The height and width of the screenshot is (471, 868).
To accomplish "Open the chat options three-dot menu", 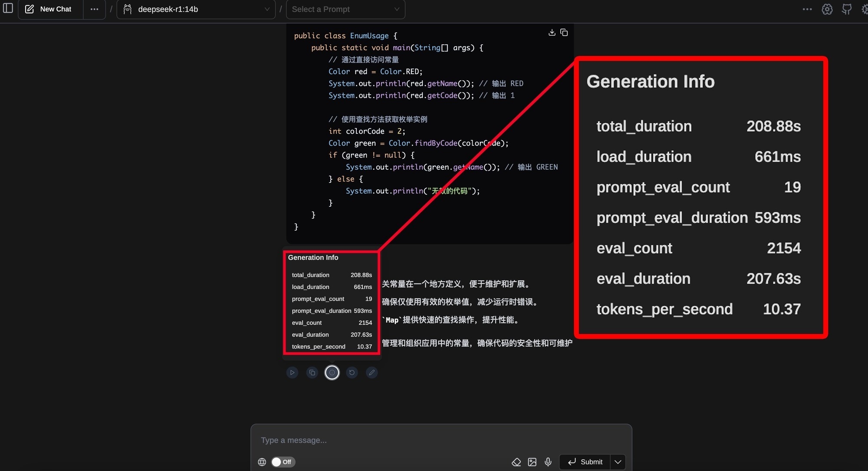I will pos(94,9).
